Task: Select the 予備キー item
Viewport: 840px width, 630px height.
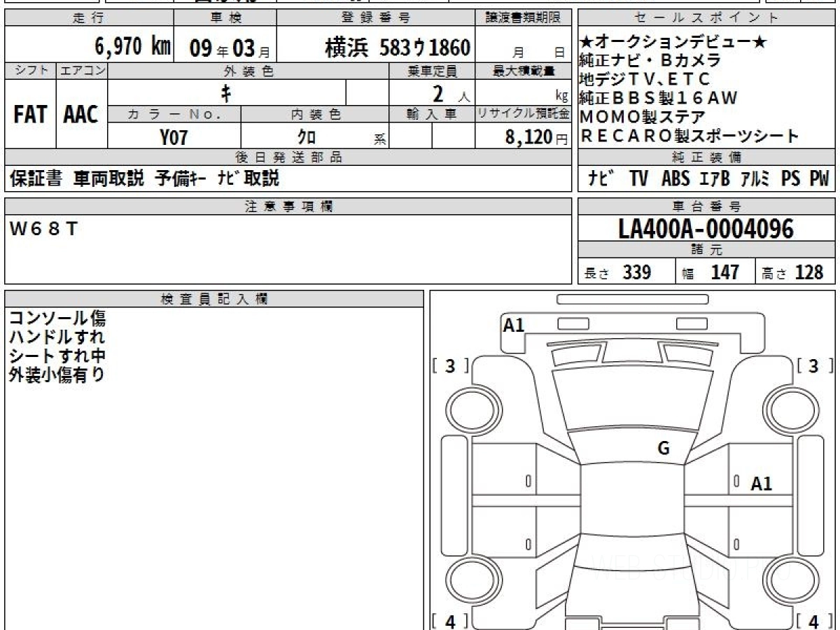Action: coord(181,178)
